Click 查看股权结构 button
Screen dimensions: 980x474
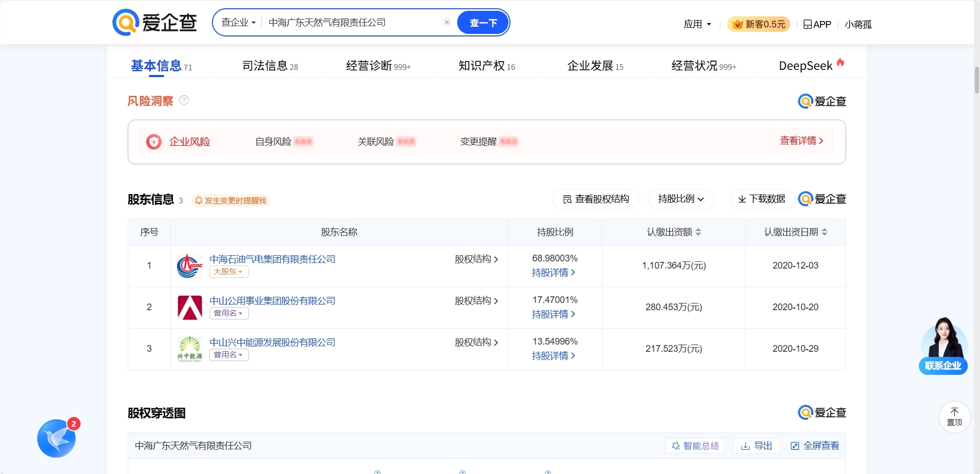coord(595,199)
